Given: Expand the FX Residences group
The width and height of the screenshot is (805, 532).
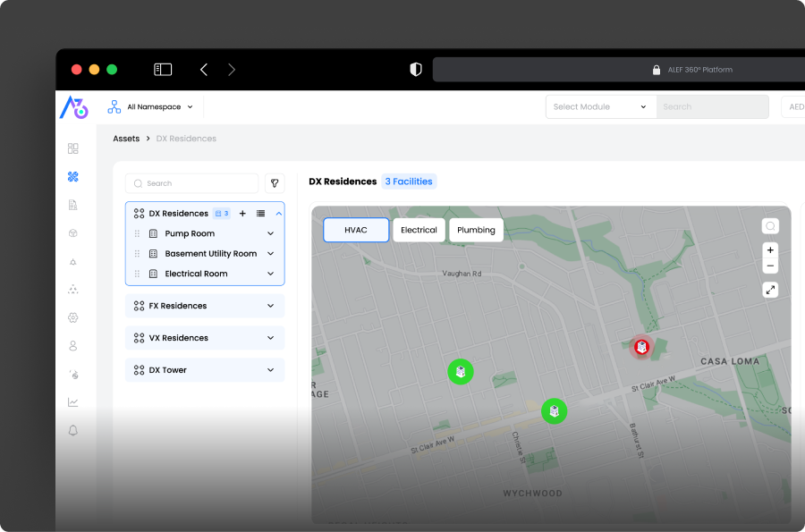Looking at the screenshot, I should pyautogui.click(x=271, y=306).
